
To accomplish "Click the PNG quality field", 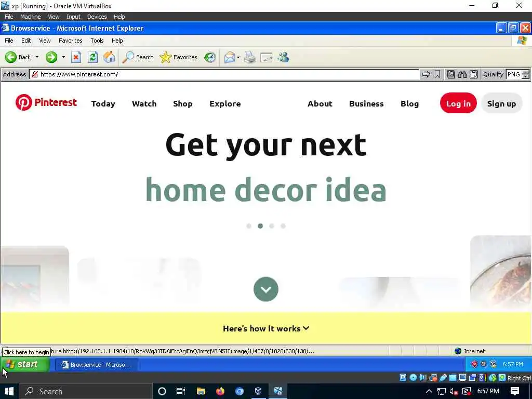I will tap(514, 74).
